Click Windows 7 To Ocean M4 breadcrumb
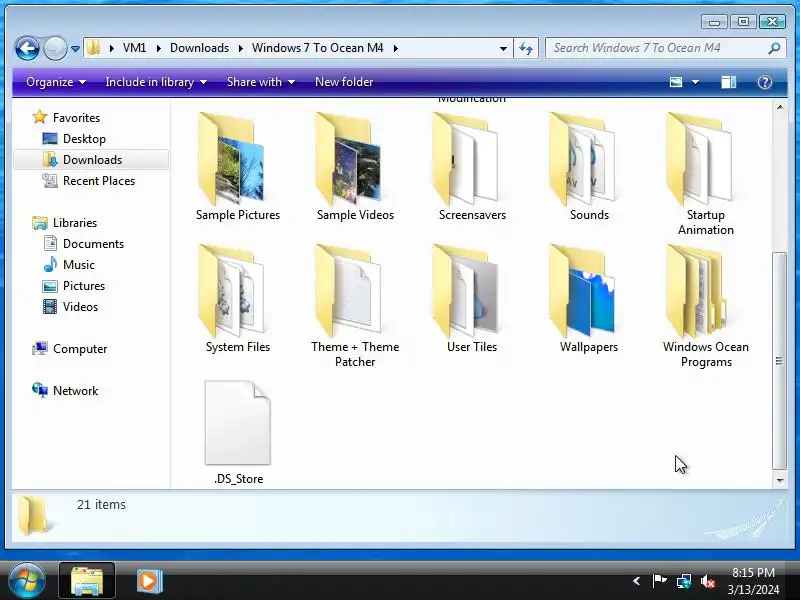This screenshot has width=800, height=600. click(317, 48)
